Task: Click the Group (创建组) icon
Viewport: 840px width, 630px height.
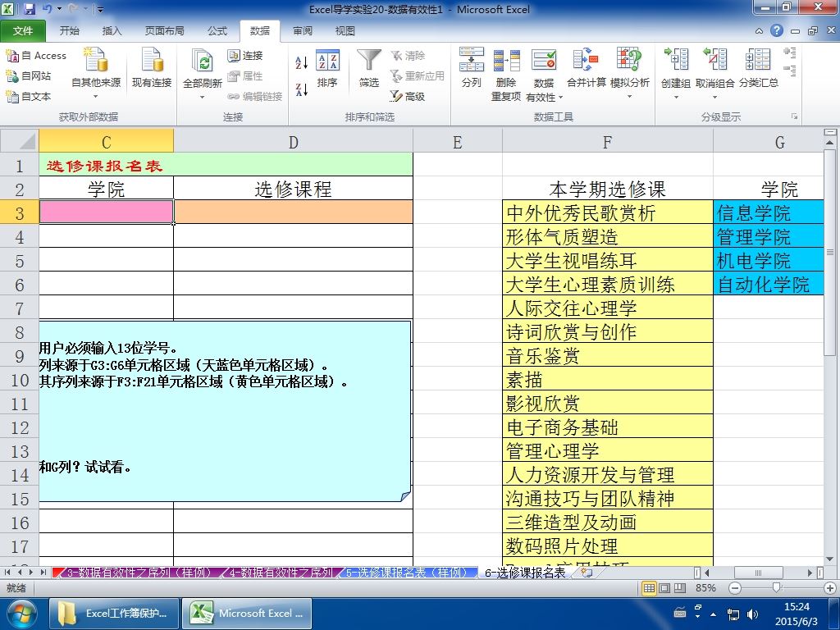Action: (676, 59)
